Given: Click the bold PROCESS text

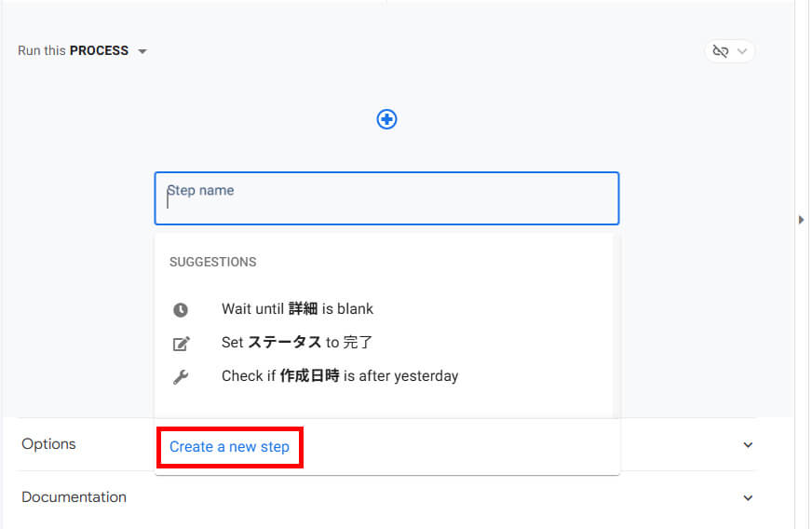Looking at the screenshot, I should click(99, 51).
